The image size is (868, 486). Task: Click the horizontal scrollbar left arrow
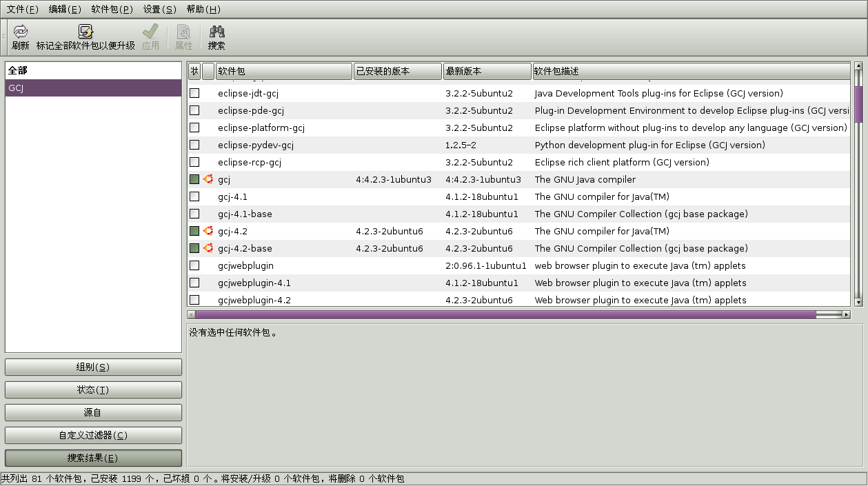click(191, 314)
